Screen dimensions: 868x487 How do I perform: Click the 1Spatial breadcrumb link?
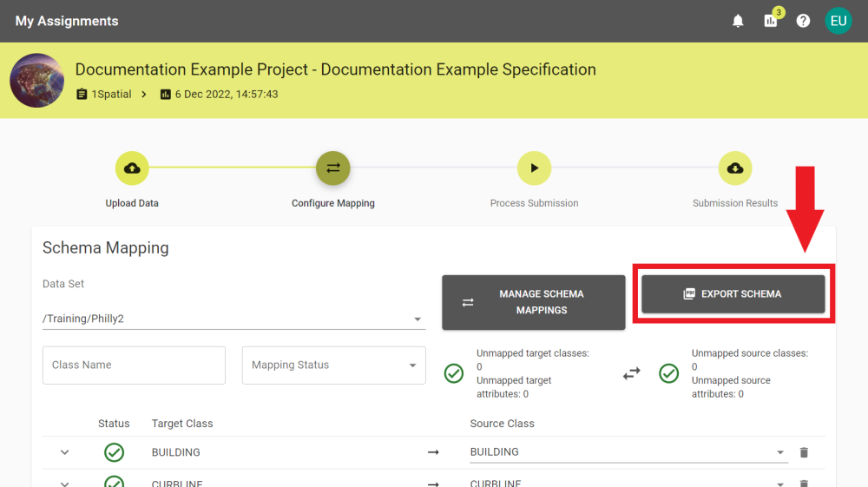(x=110, y=94)
